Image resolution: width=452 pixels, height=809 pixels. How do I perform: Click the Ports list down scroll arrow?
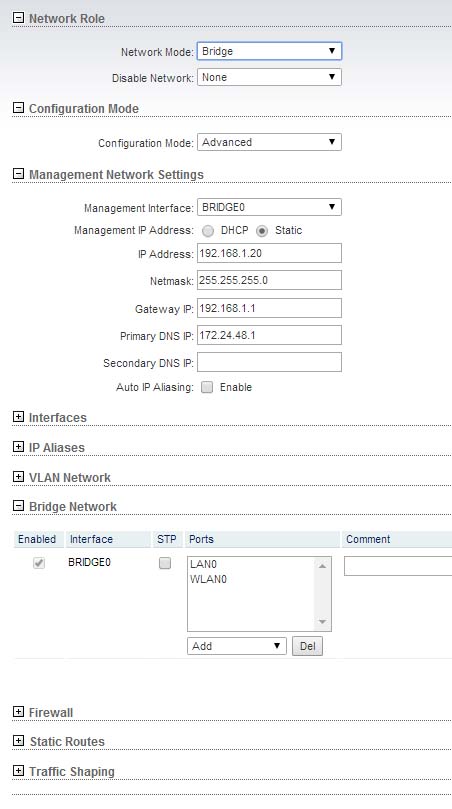click(322, 622)
